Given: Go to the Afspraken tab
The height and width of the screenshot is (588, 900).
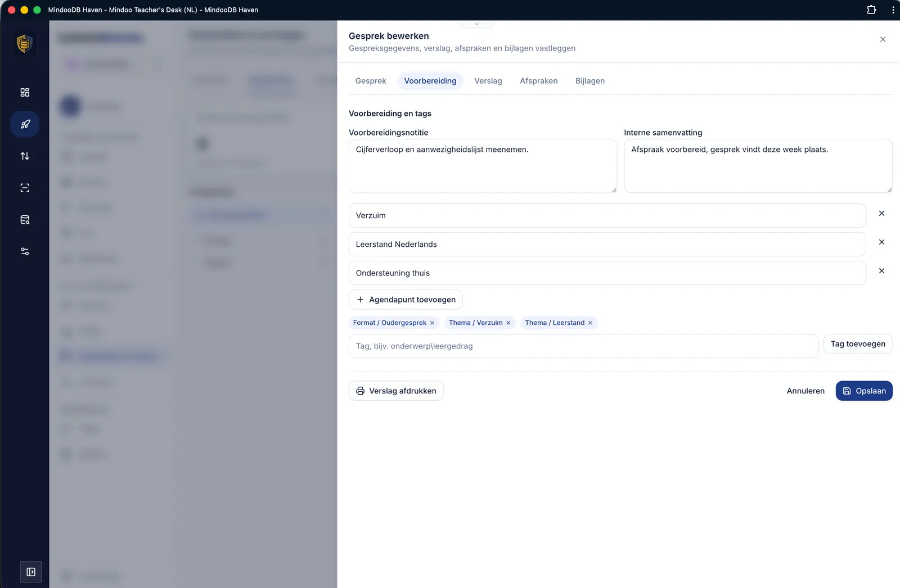Looking at the screenshot, I should click(539, 81).
